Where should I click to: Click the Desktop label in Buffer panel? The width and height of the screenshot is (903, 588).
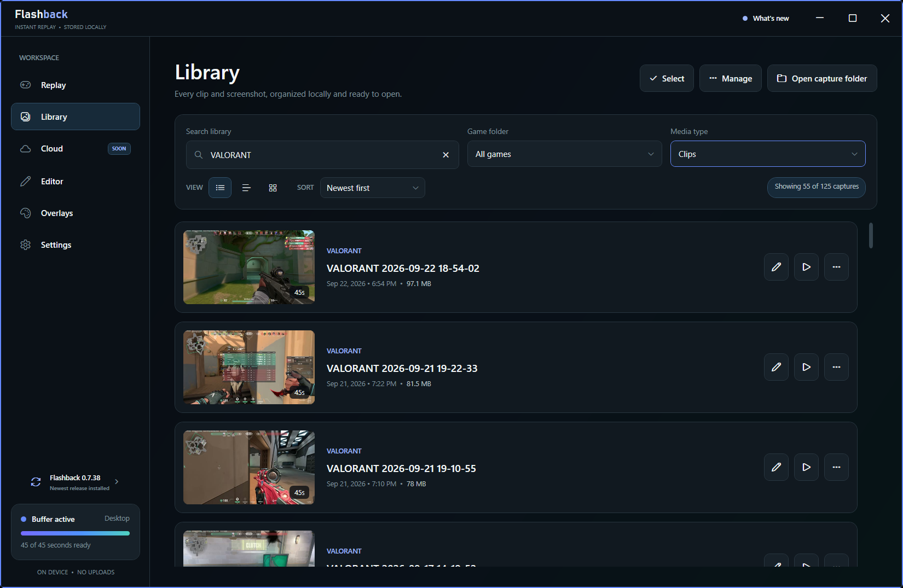[x=117, y=519]
